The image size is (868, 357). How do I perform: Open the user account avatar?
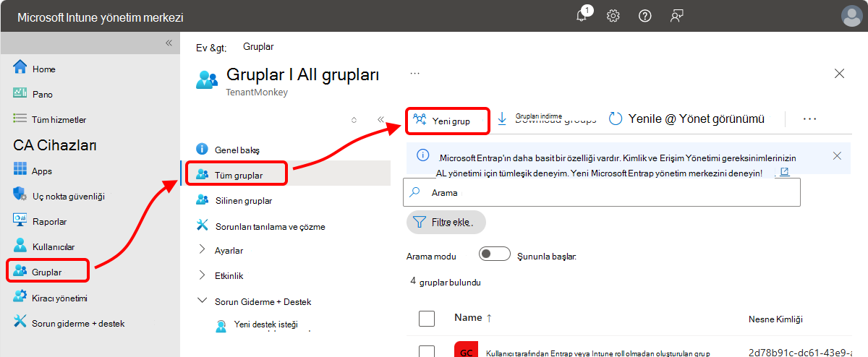coord(852,16)
